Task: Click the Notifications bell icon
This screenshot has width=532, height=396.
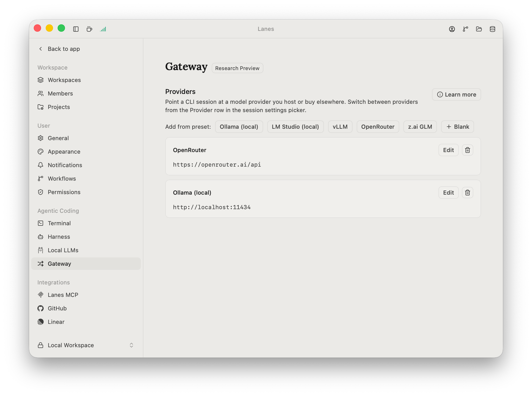Action: [41, 165]
